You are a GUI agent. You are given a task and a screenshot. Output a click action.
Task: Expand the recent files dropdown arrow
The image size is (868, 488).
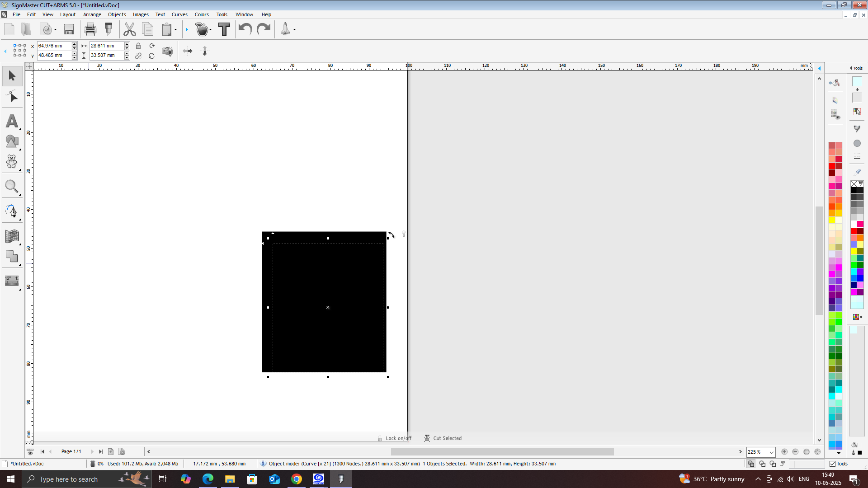[55, 30]
